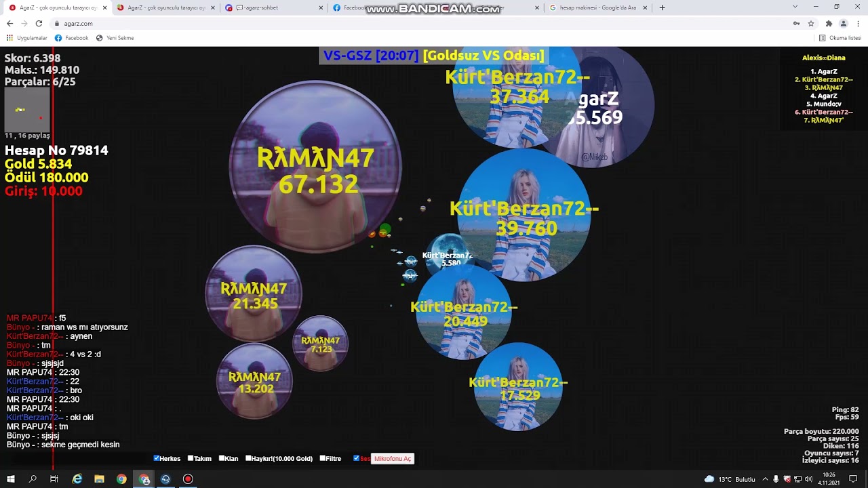Enable the Haykır!(10.000 Gold) checkbox
The width and height of the screenshot is (868, 488).
(249, 458)
